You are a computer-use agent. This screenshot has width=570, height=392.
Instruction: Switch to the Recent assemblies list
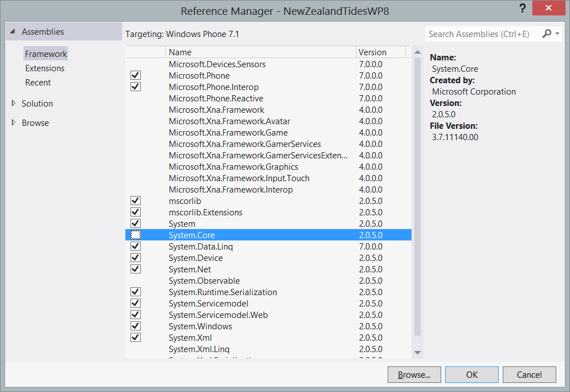[38, 82]
